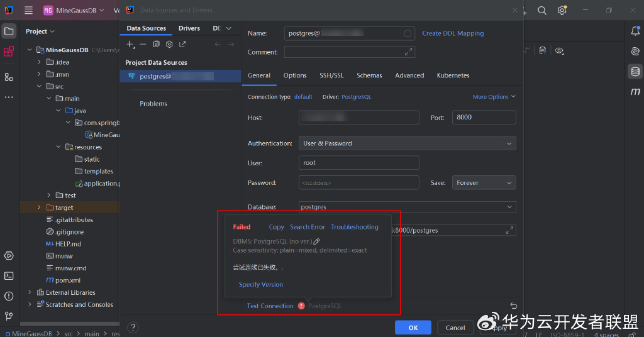Open the Notifications bell icon
Viewport: 644px width, 337px height.
[635, 31]
